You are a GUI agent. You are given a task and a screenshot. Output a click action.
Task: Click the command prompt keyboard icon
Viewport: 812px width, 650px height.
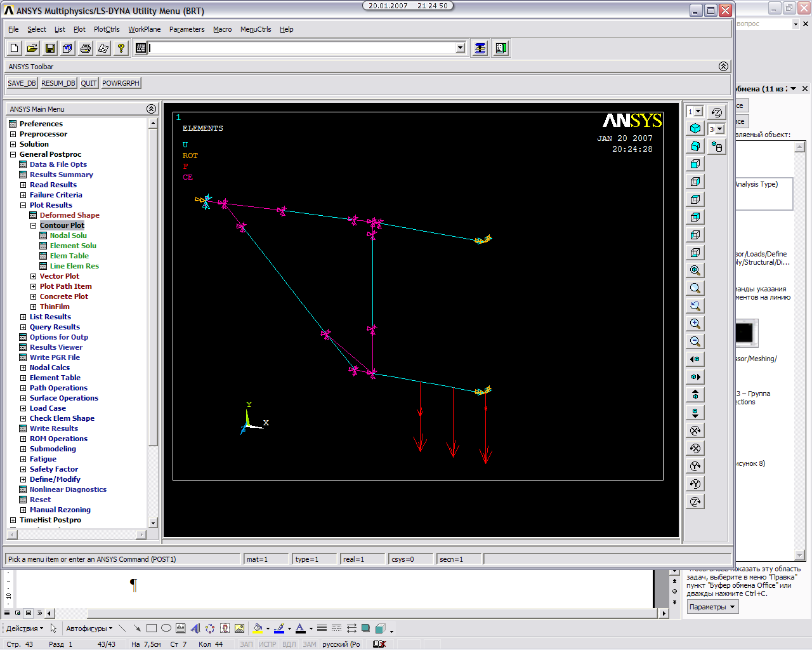(141, 48)
